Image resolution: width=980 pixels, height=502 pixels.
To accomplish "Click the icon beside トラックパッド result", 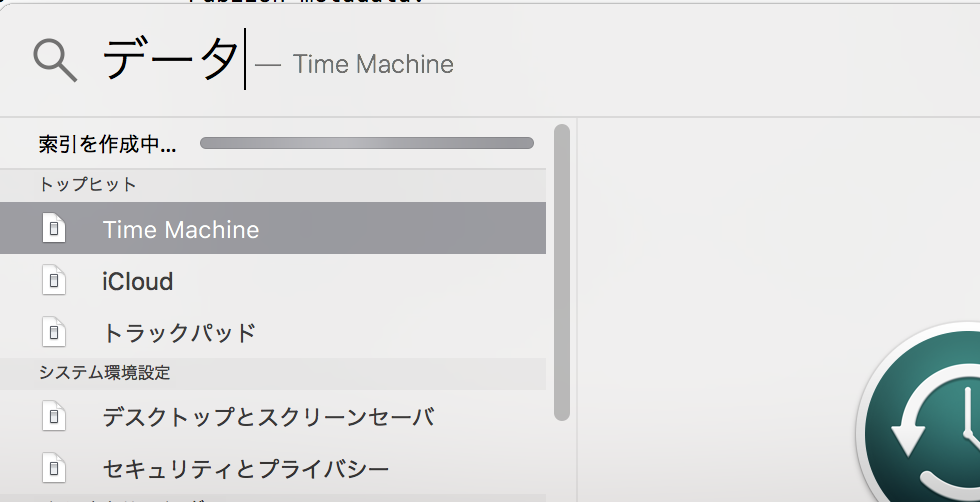I will coord(54,332).
